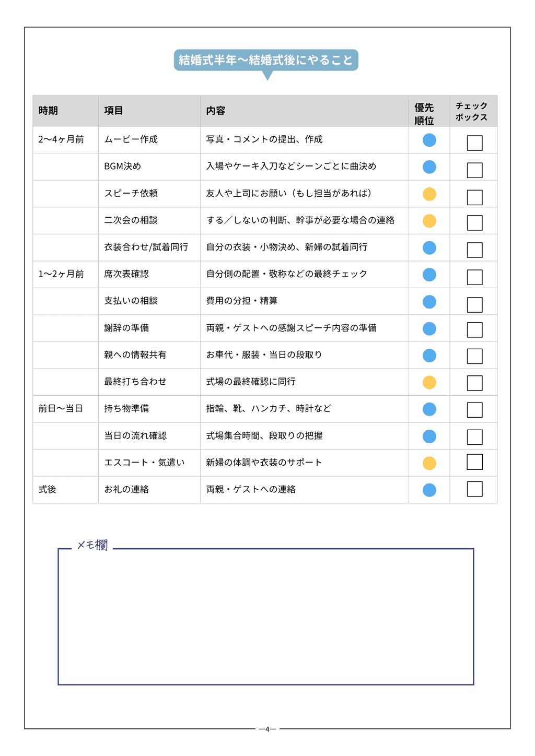
Task: Toggle the 持ち物準備 checkbox
Action: (x=474, y=410)
